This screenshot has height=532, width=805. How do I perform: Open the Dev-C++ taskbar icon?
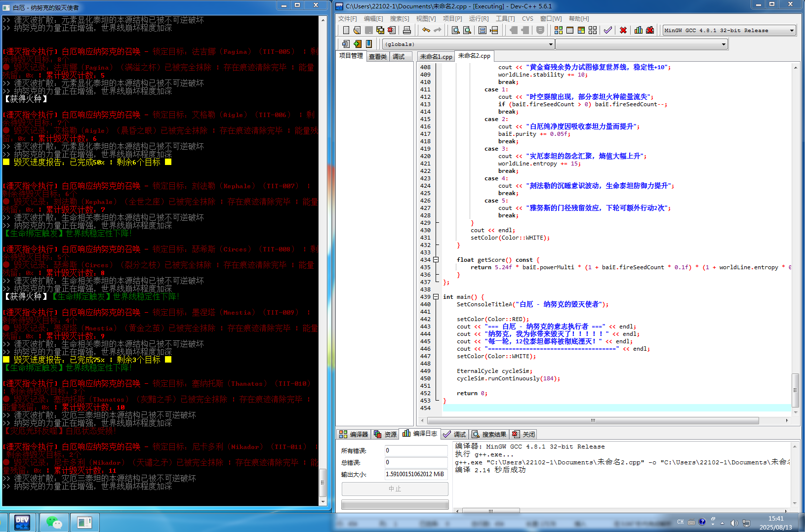click(x=22, y=523)
